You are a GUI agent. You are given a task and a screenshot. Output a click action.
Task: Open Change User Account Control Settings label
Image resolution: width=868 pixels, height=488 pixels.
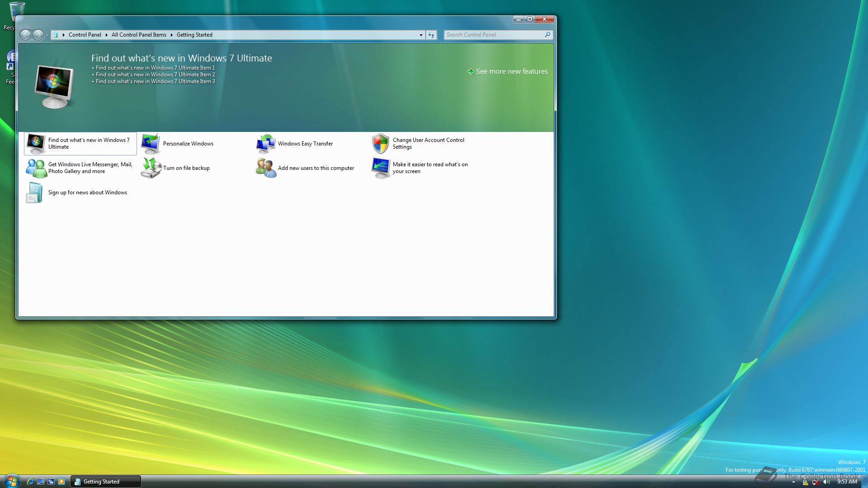(x=428, y=143)
